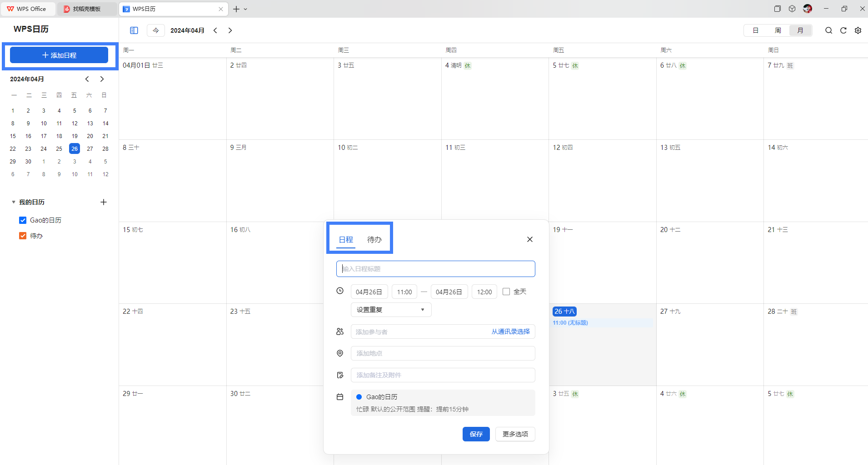The width and height of the screenshot is (868, 465).
Task: Collapse the 我的日历 section
Action: click(x=14, y=202)
